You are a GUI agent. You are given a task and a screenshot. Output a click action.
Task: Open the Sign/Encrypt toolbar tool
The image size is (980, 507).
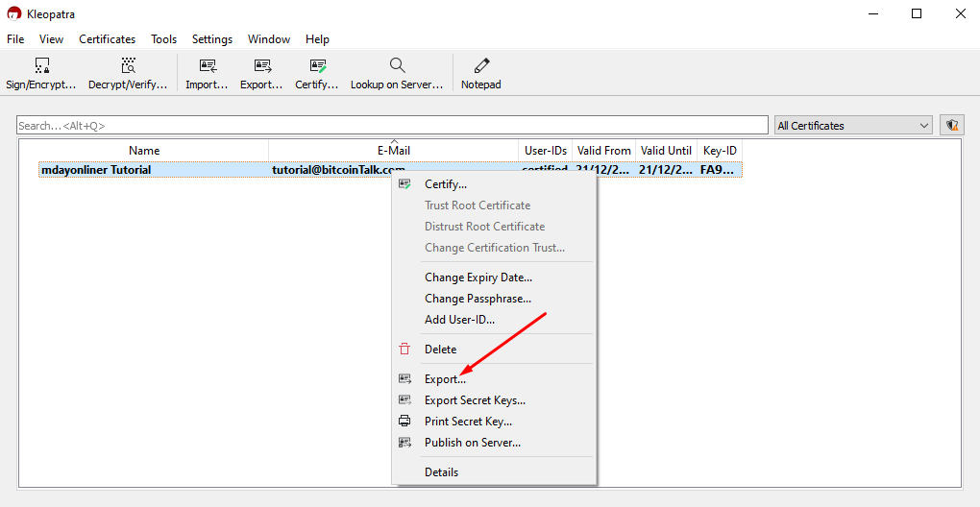[x=41, y=74]
